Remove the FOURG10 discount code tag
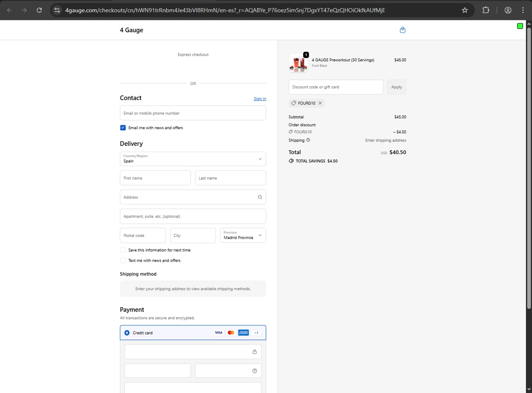 320,103
